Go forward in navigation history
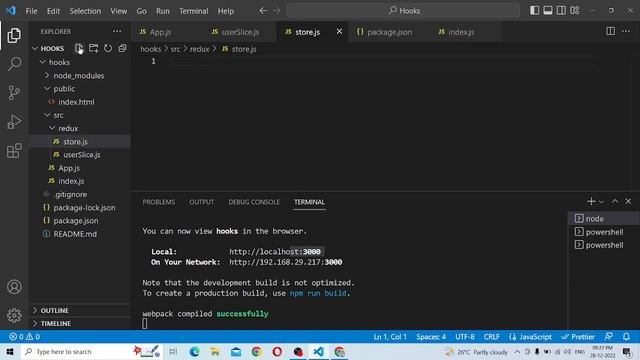 pyautogui.click(x=277, y=11)
